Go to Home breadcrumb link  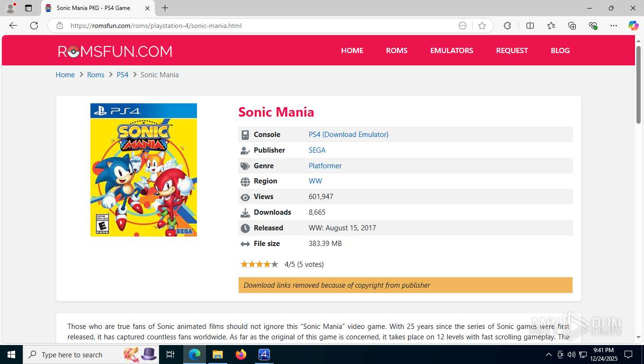[65, 74]
